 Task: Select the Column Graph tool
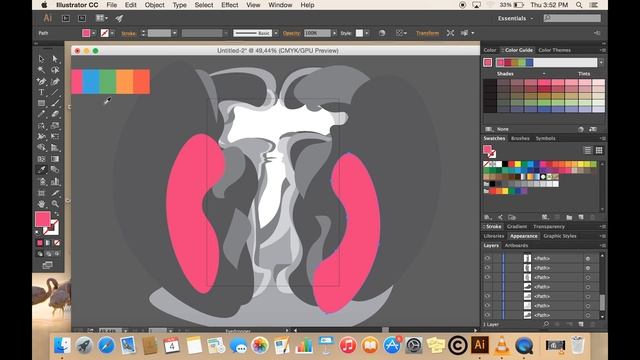click(55, 181)
